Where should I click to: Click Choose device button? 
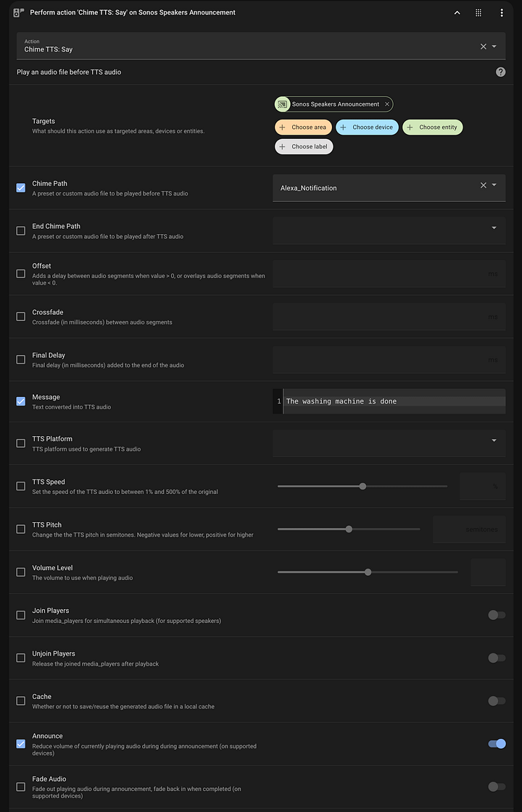point(367,127)
